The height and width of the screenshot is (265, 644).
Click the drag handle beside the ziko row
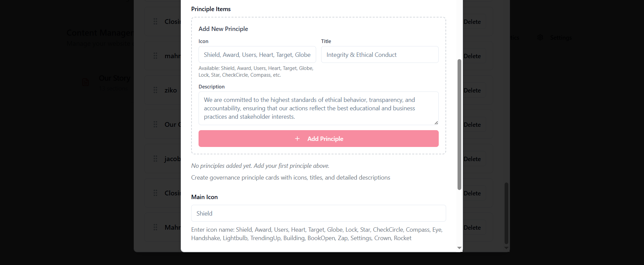coord(155,90)
